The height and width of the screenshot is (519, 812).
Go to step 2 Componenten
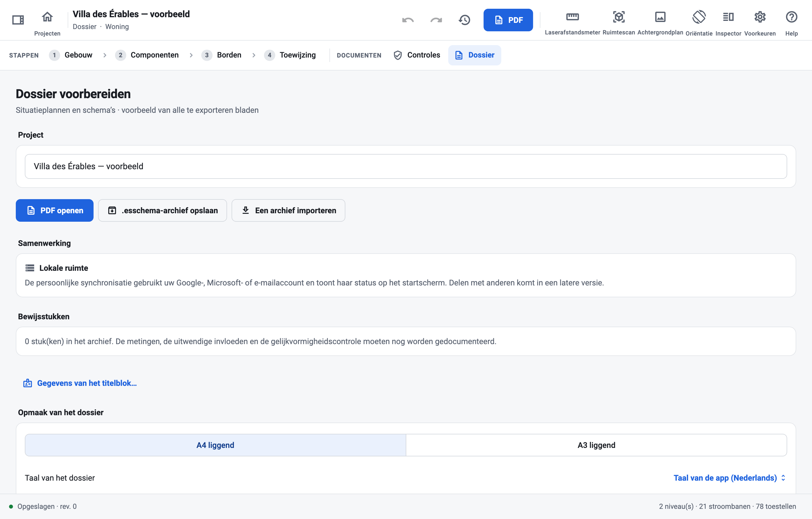pos(147,55)
